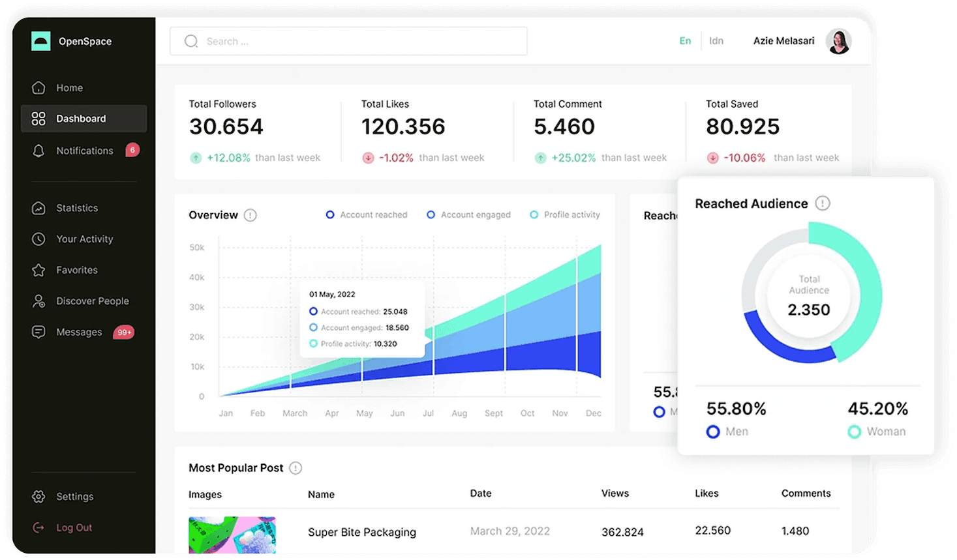
Task: Open Messages via the chat bubble icon
Action: point(39,331)
